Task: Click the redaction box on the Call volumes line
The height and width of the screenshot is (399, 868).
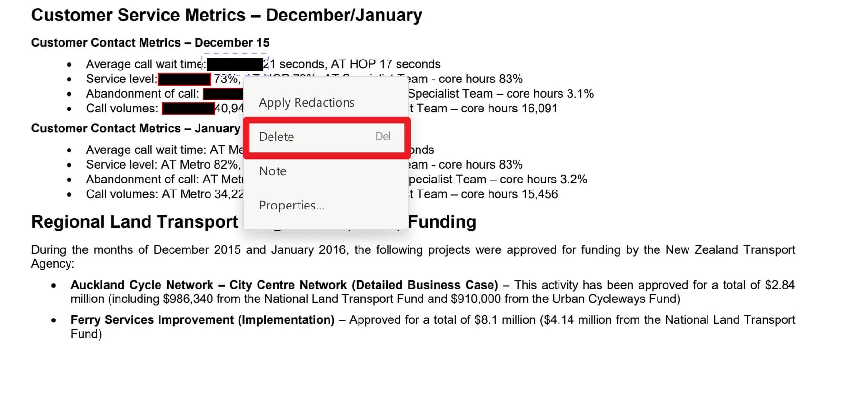Action: tap(188, 108)
